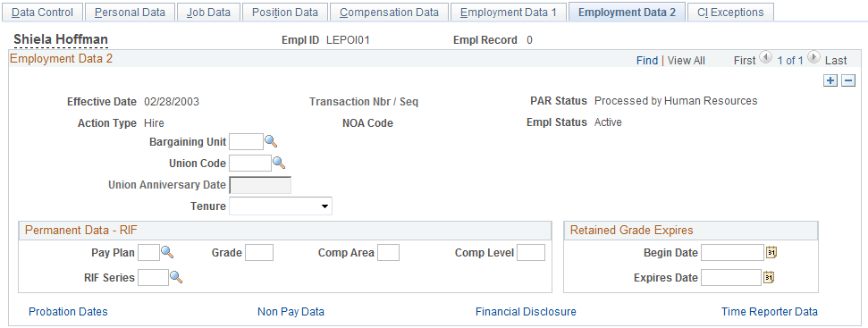Open the Time Reporter Data link
This screenshot has height=328, width=868.
coord(770,312)
